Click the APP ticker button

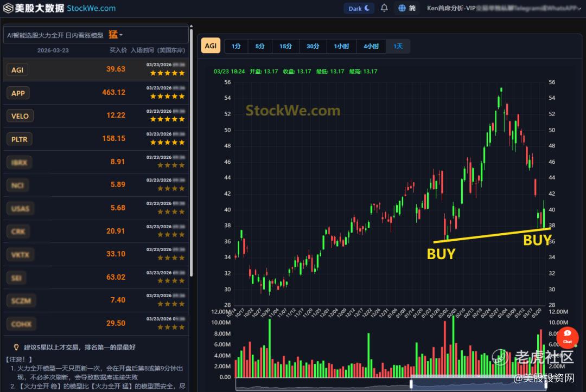[18, 93]
